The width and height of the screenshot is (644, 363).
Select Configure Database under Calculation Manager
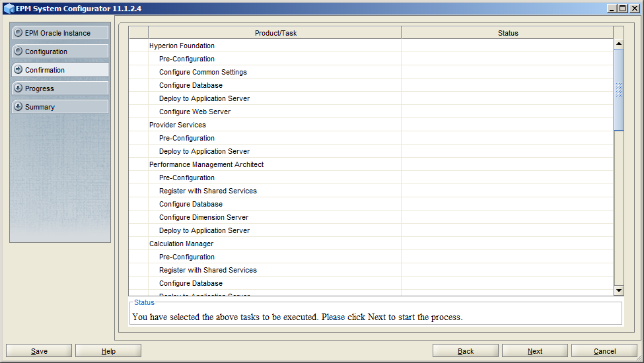tap(371, 283)
